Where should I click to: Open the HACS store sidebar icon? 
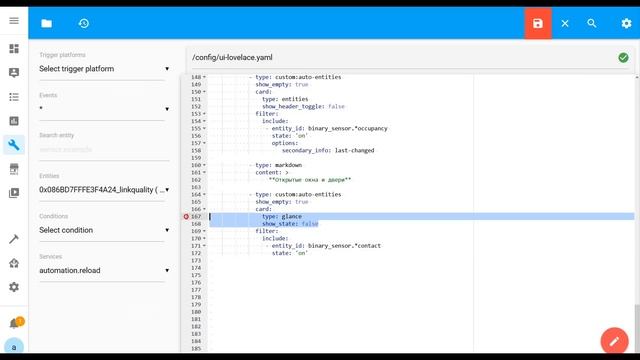point(14,169)
